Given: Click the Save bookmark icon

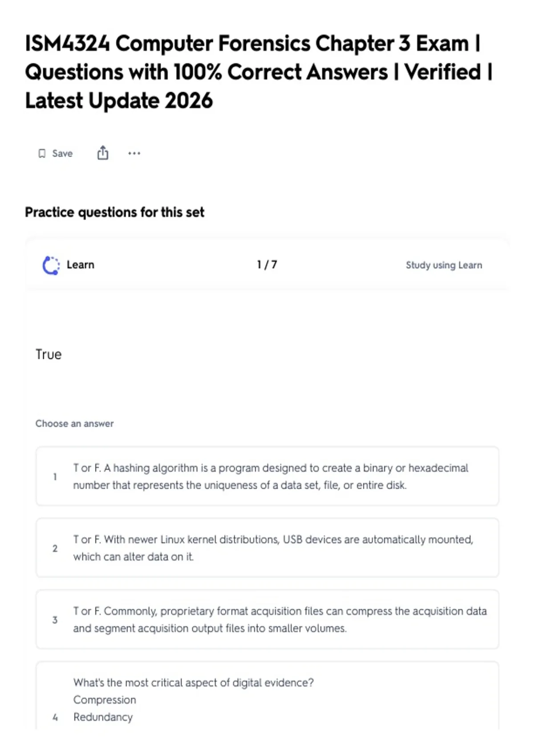Looking at the screenshot, I should [x=42, y=153].
